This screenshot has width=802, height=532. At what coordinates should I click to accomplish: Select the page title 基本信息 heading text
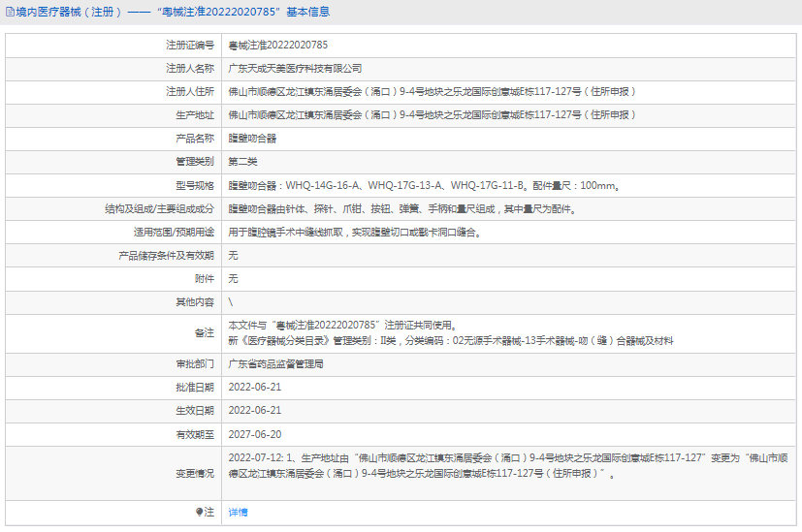[x=308, y=12]
